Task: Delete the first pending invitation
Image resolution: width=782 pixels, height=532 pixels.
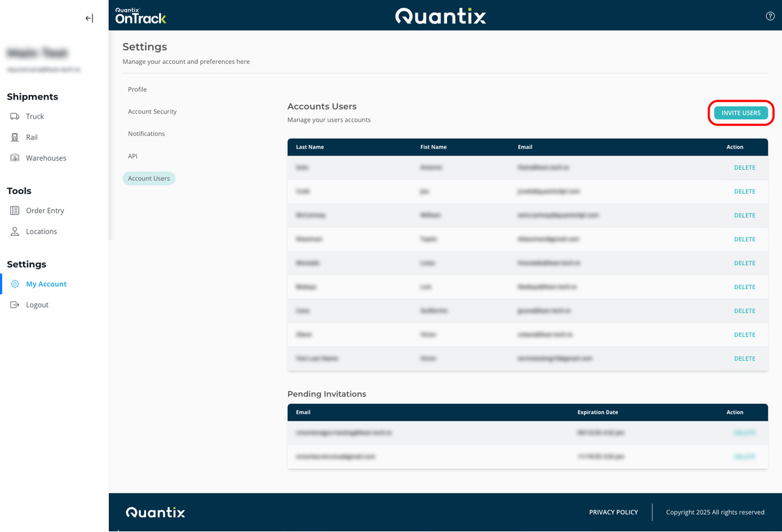Action: pos(745,432)
